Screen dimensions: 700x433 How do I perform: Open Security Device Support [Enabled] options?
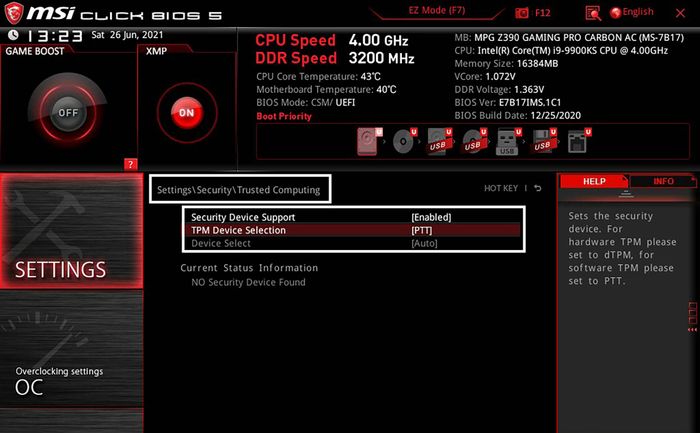(x=354, y=217)
